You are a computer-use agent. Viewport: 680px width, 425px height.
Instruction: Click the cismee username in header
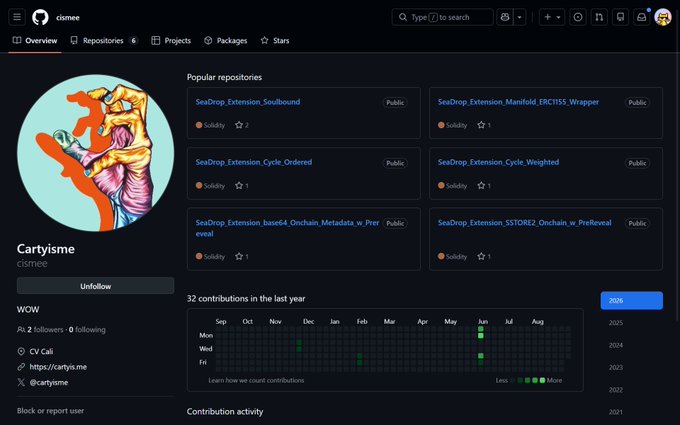pyautogui.click(x=68, y=18)
